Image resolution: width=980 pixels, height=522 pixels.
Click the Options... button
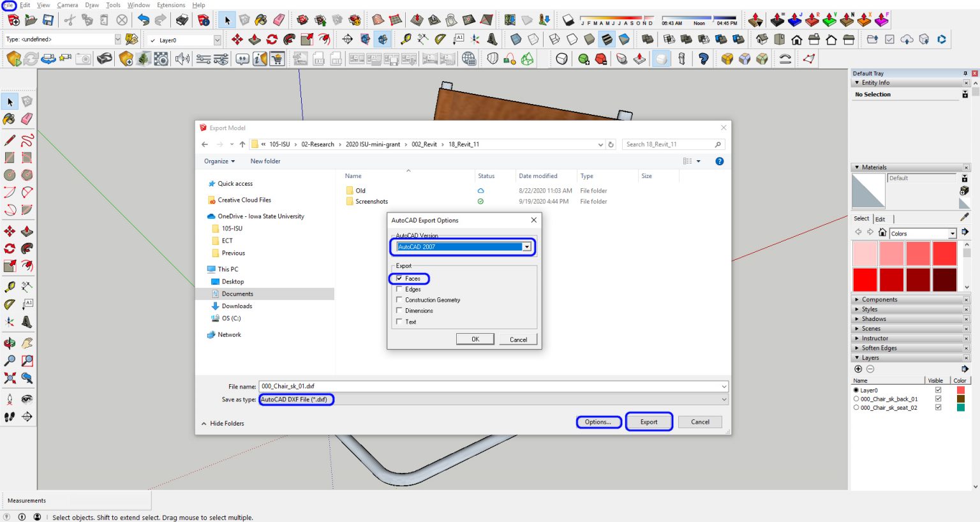(x=598, y=422)
